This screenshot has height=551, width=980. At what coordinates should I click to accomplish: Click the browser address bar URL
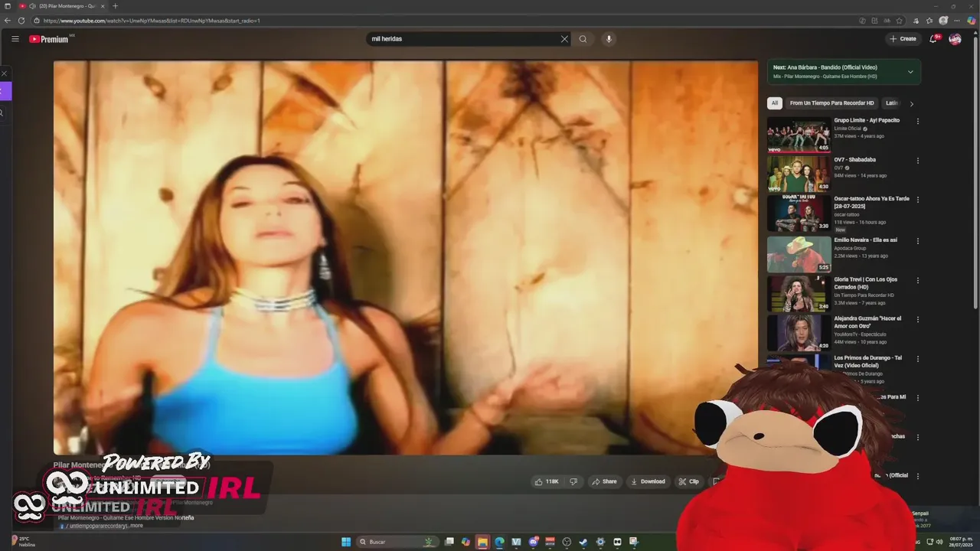pos(152,21)
